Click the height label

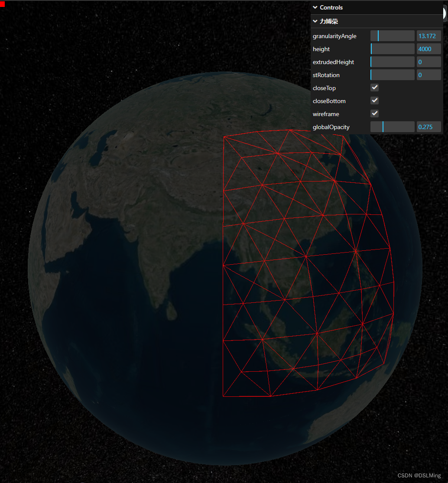tap(321, 49)
